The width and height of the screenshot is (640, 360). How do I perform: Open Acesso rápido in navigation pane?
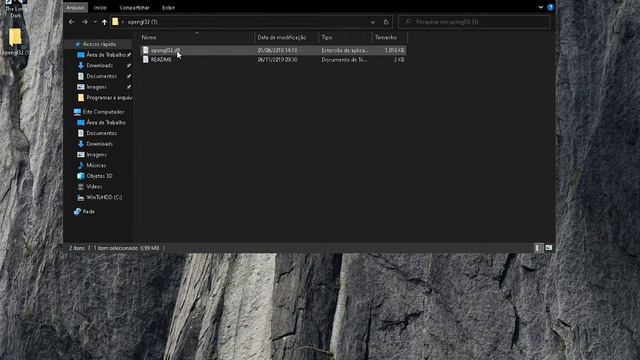pyautogui.click(x=99, y=44)
